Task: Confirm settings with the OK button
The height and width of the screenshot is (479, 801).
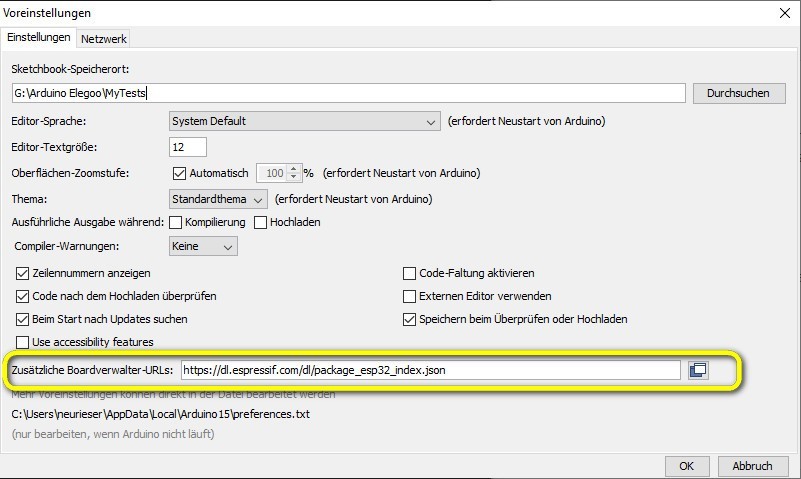Action: (x=686, y=465)
